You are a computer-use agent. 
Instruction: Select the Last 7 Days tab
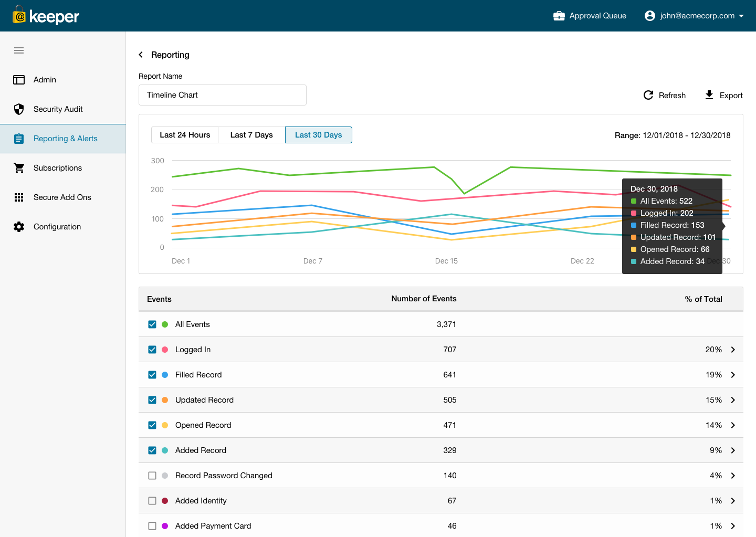click(x=251, y=135)
